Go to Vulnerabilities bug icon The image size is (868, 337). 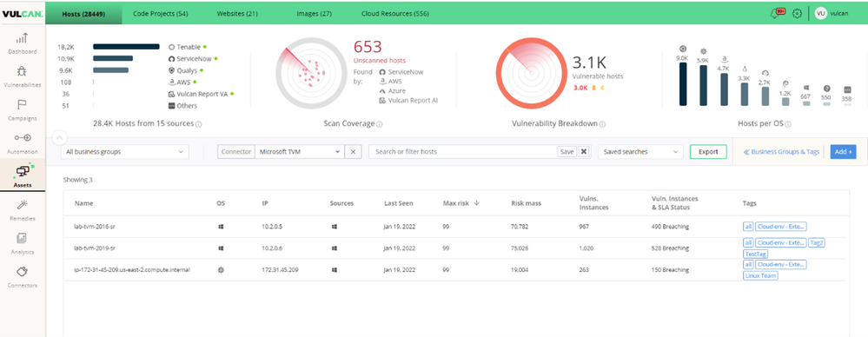(22, 71)
